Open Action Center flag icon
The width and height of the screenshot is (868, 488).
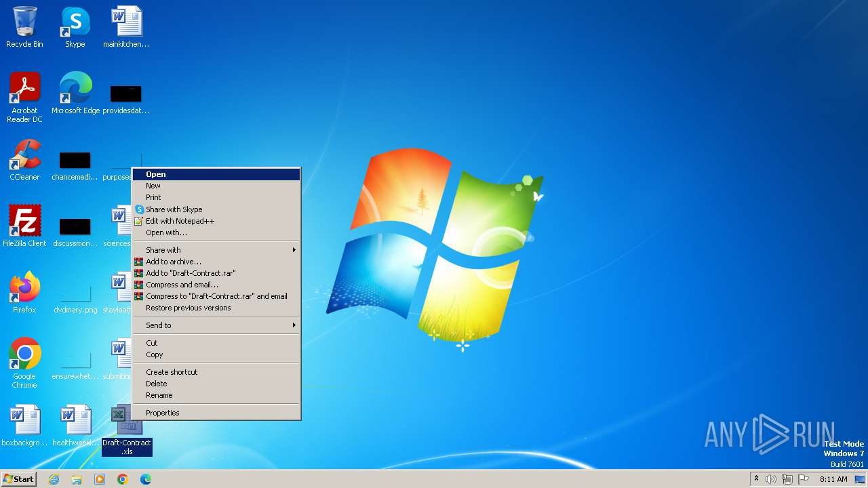[x=804, y=479]
